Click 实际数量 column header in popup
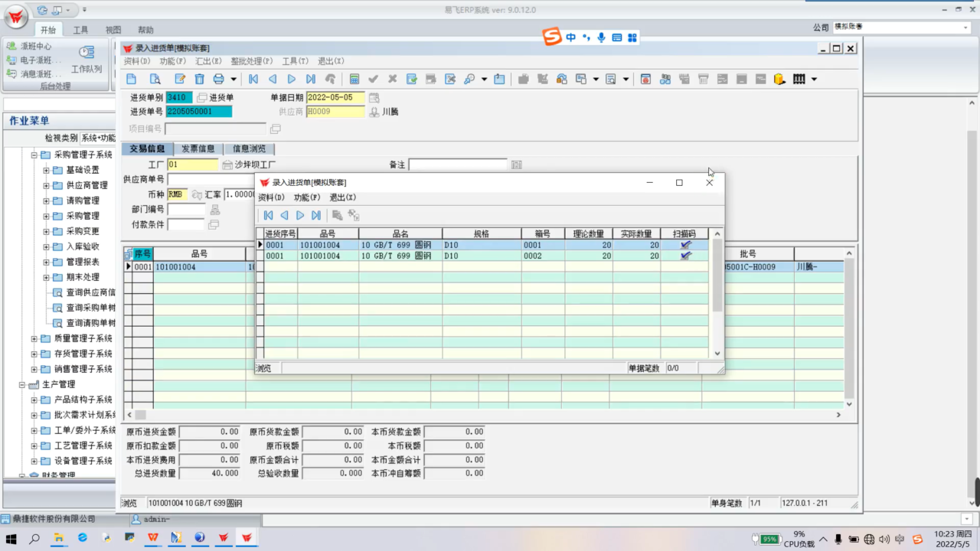Screen dimensions: 980x551 tap(636, 233)
